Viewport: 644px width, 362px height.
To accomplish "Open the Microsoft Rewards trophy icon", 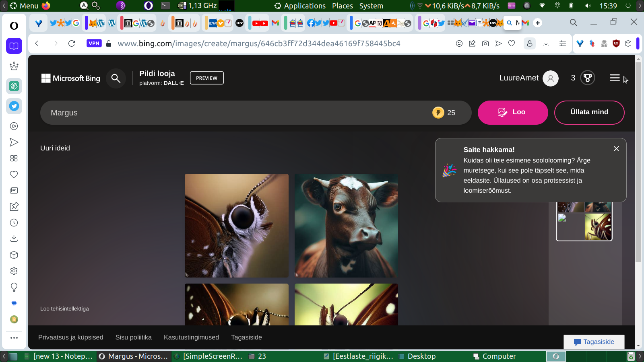I will click(588, 78).
